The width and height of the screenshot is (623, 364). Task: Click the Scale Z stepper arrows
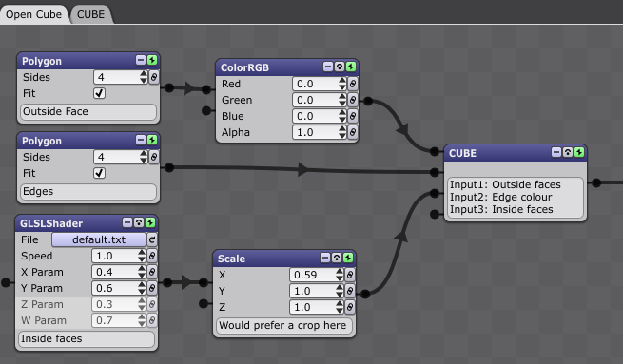tap(340, 307)
